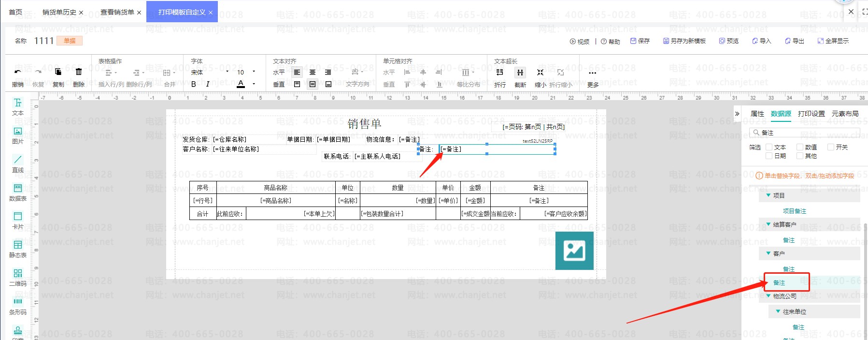The image size is (868, 340).
Task: Click the 全屏显示 fullscreen button
Action: click(x=833, y=41)
